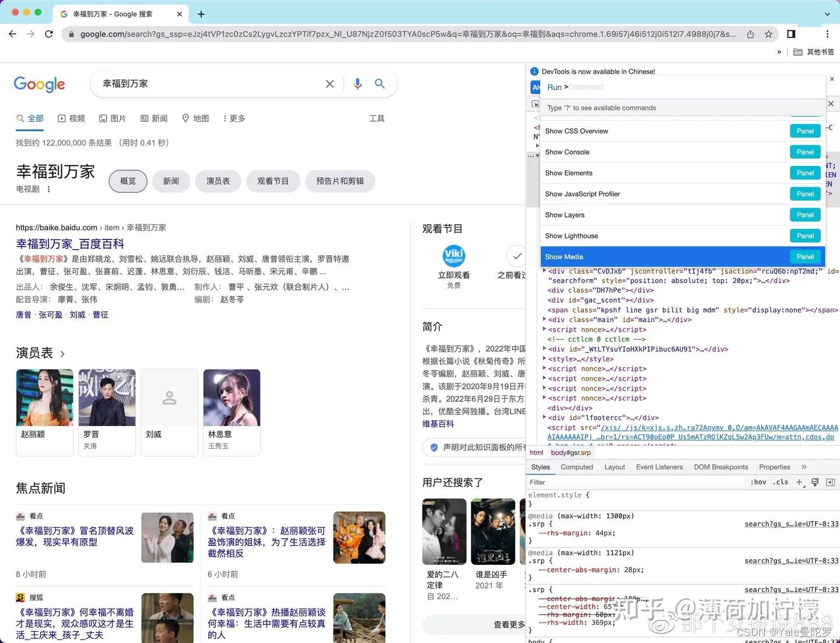The width and height of the screenshot is (840, 643).
Task: Open knowledge panel three-dot options
Action: (49, 189)
